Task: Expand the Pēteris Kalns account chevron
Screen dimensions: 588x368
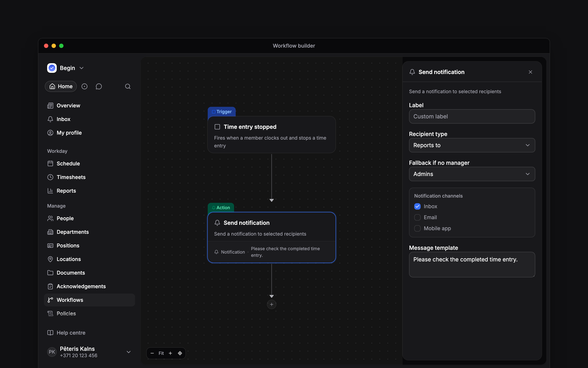Action: (x=129, y=352)
